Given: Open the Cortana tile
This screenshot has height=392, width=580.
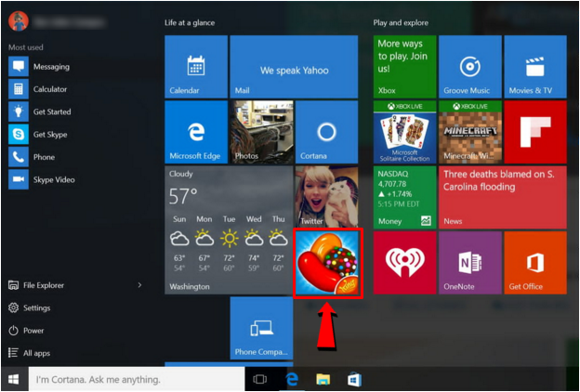Looking at the screenshot, I should 326,132.
